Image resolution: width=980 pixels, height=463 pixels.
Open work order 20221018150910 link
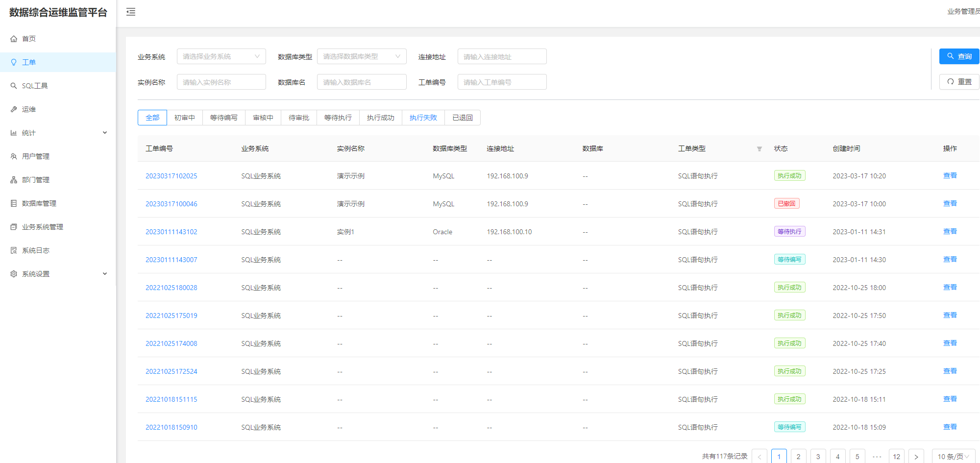[x=171, y=427]
